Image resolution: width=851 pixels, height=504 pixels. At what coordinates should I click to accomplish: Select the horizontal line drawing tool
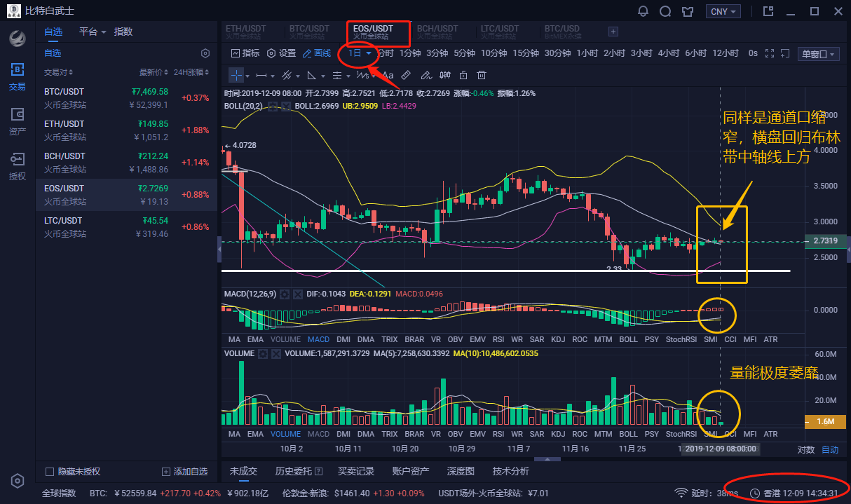point(261,75)
